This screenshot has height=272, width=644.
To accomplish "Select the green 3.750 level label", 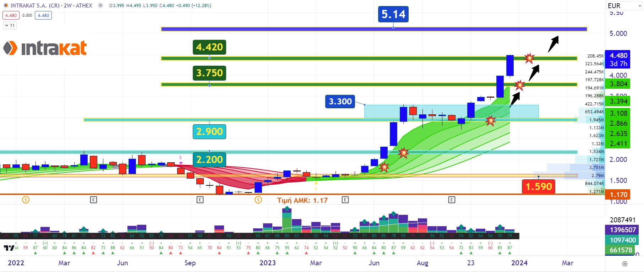I will click(x=209, y=73).
